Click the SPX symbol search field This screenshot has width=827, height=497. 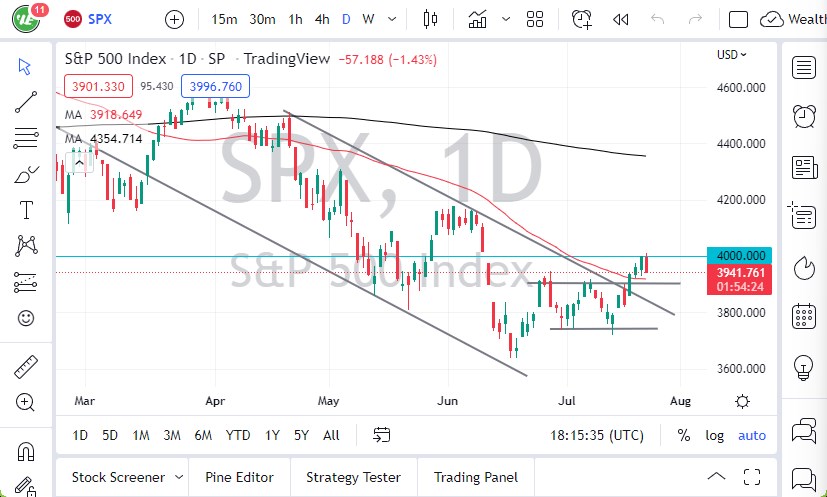pos(100,19)
